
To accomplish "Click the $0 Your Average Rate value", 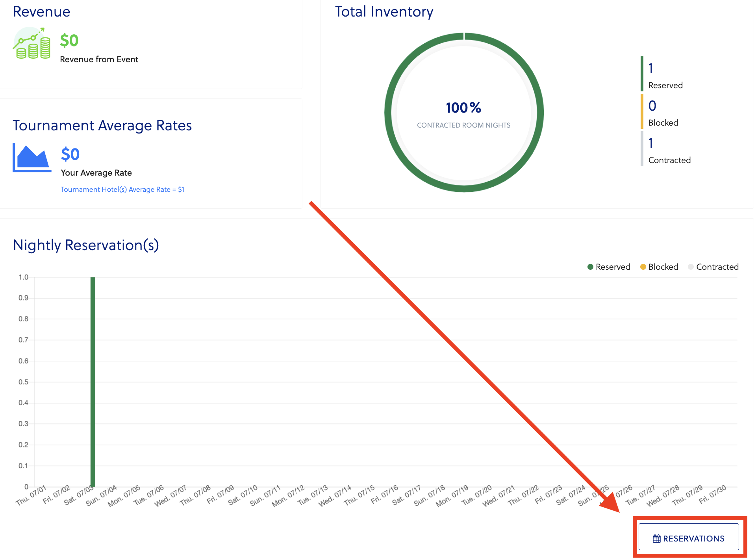I will 70,154.
